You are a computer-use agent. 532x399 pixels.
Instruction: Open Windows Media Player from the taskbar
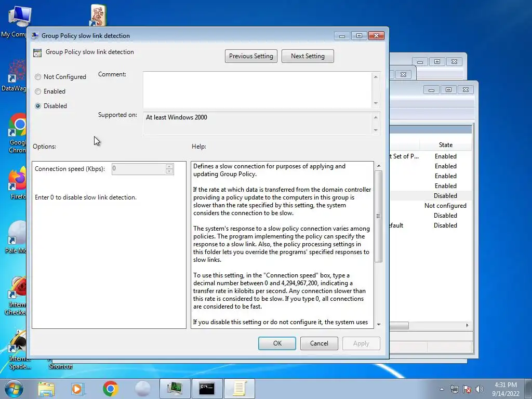pos(78,389)
